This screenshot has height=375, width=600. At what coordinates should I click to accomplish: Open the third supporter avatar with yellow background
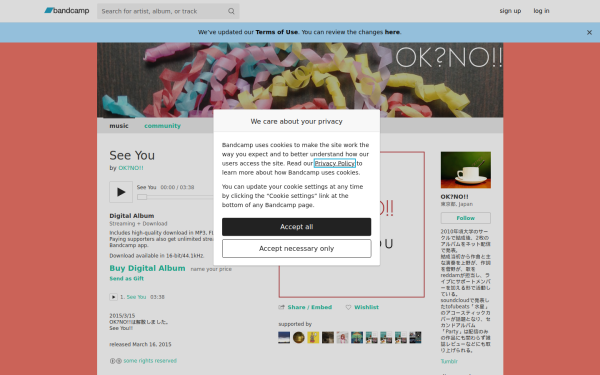tap(313, 338)
